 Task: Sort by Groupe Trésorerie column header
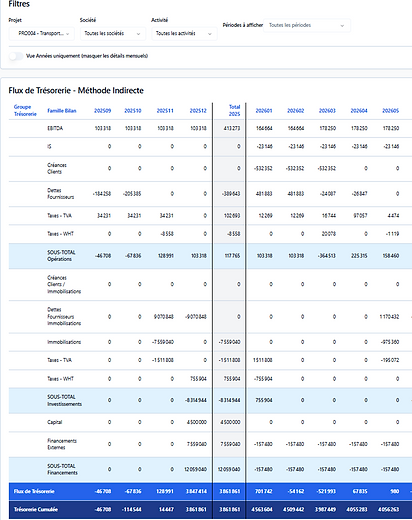[25, 110]
